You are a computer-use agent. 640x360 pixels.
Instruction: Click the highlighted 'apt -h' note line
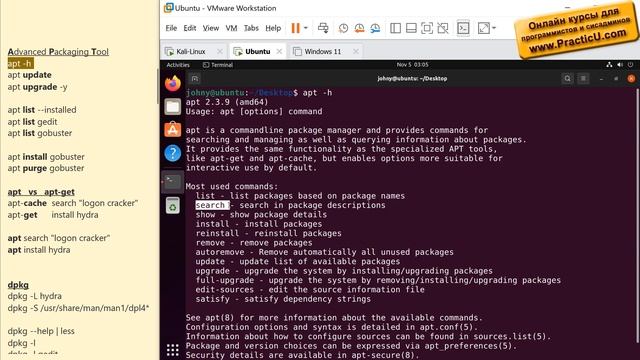[x=20, y=64]
